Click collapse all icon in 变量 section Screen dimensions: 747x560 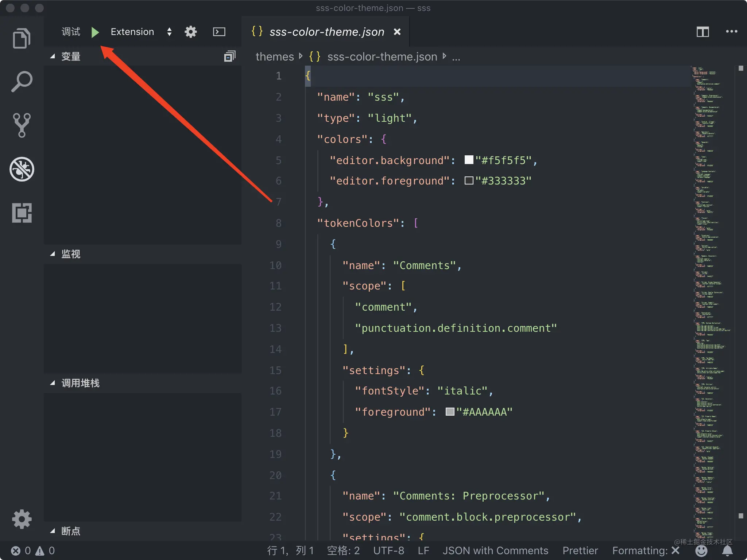point(229,56)
